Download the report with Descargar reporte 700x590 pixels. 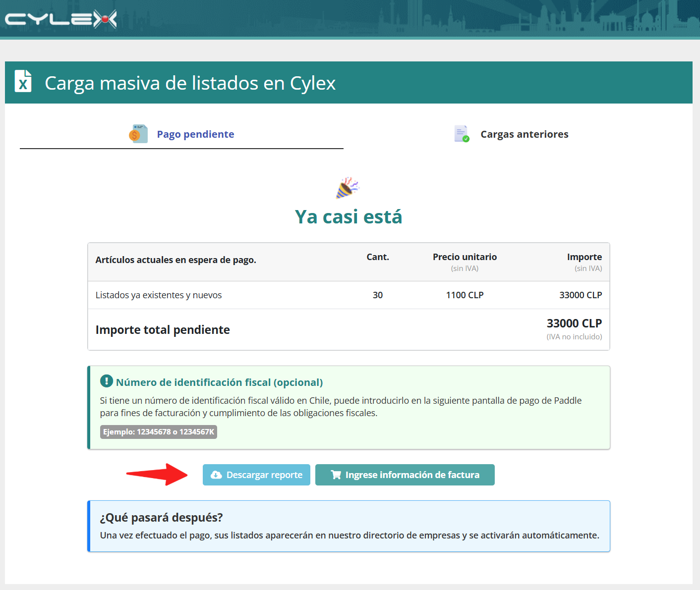pos(256,475)
